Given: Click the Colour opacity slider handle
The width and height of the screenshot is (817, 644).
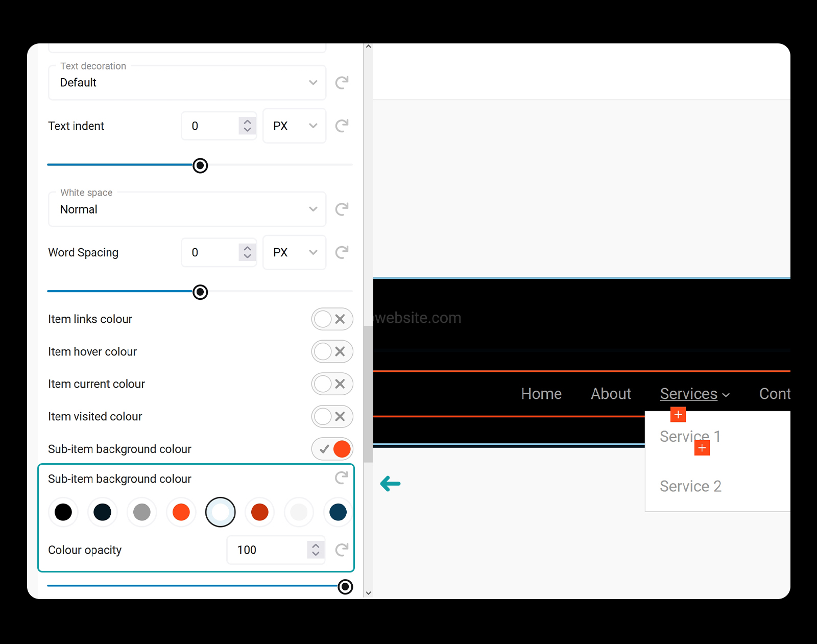Looking at the screenshot, I should click(346, 587).
